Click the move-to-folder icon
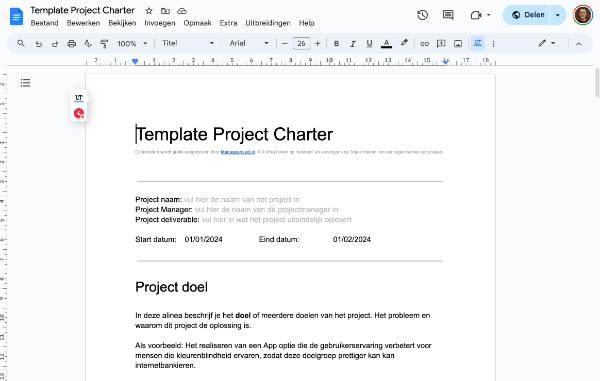The height and width of the screenshot is (381, 600). click(165, 11)
